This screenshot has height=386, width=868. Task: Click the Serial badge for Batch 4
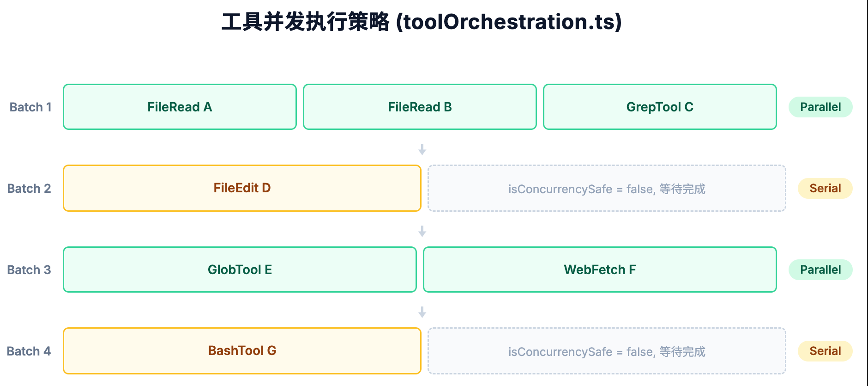coord(825,351)
